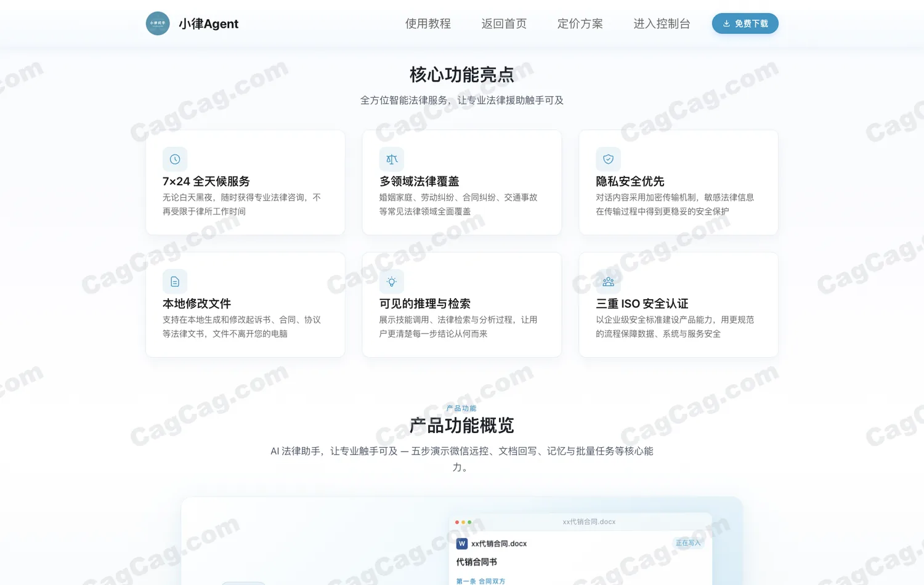Click the 代销合同书 document title
This screenshot has width=924, height=585.
pyautogui.click(x=477, y=562)
